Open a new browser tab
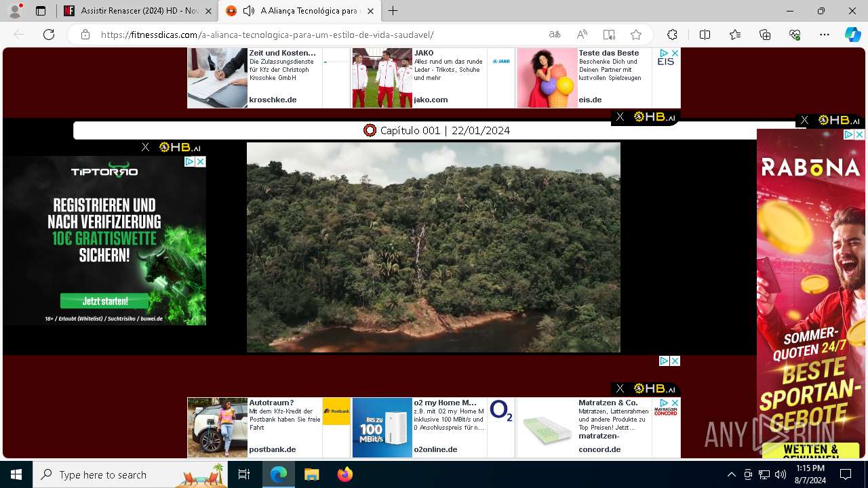This screenshot has height=488, width=868. [x=393, y=11]
